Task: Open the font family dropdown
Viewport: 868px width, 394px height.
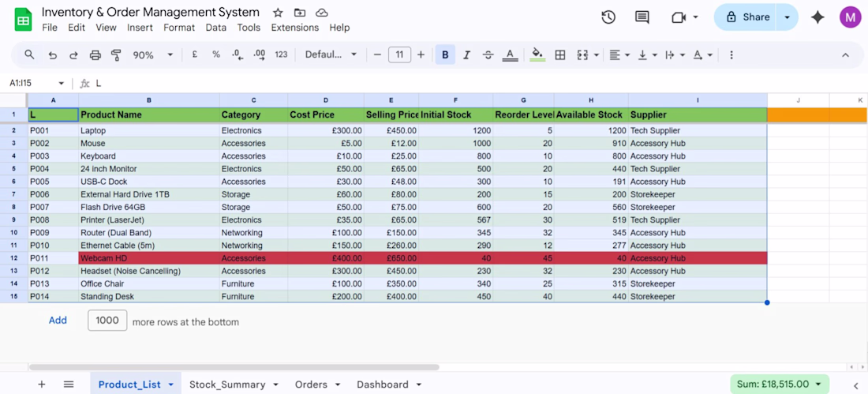Action: pos(331,55)
